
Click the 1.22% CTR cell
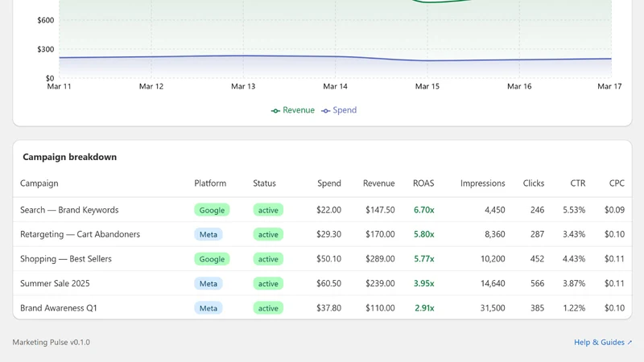(574, 308)
